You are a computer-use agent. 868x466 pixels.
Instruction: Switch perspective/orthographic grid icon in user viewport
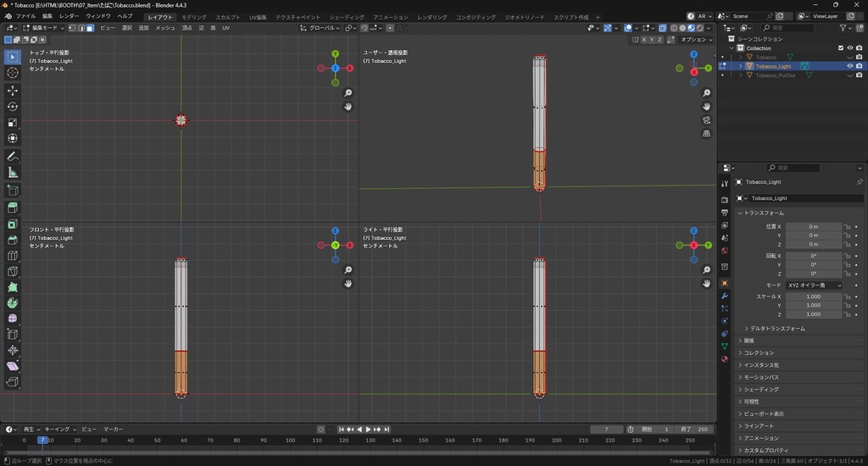pyautogui.click(x=706, y=133)
